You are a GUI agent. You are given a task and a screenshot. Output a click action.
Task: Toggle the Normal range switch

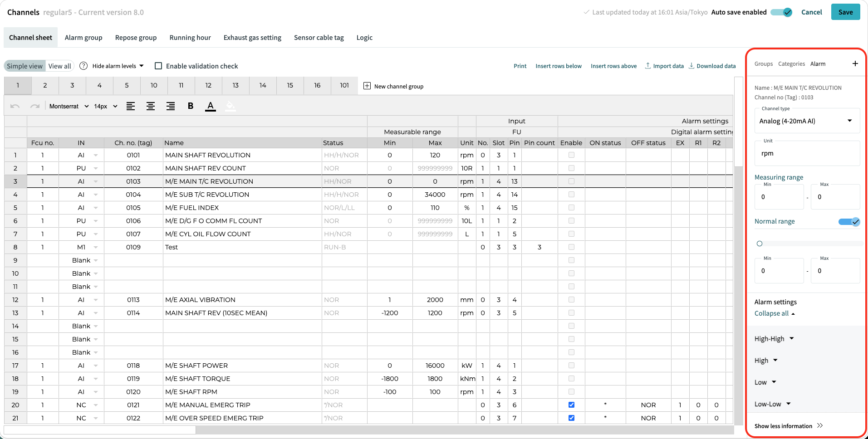pos(849,221)
